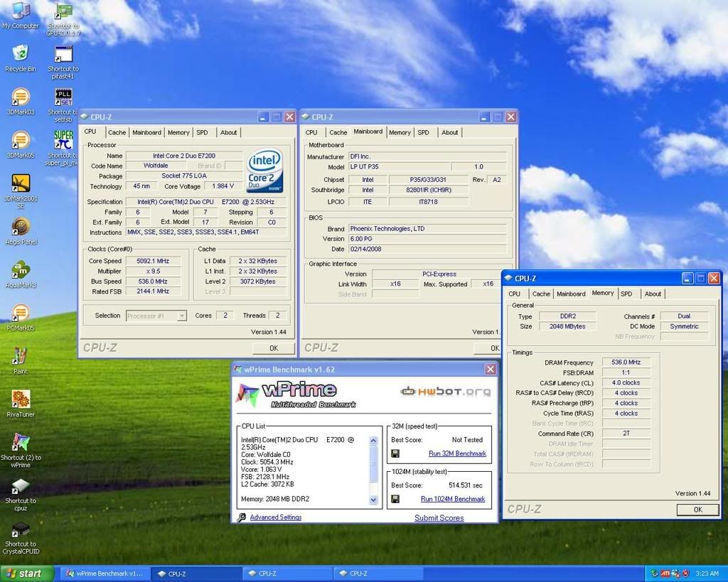Click the 514.531 sec best score

click(x=465, y=485)
